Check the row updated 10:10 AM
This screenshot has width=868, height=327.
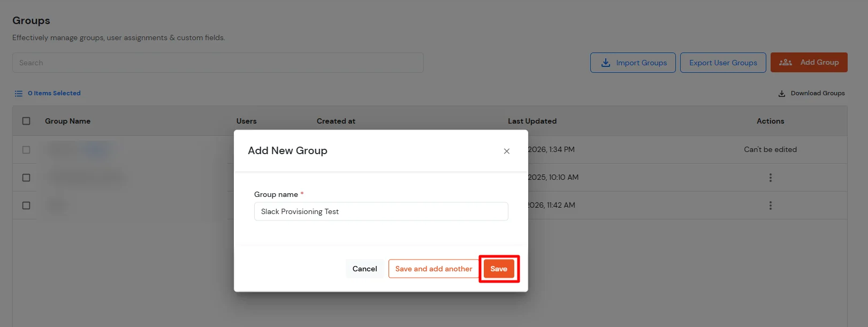26,178
